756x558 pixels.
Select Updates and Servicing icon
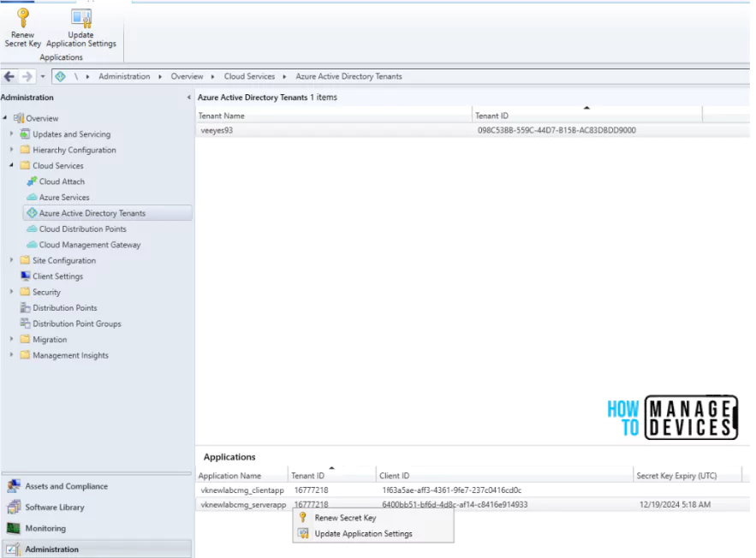25,134
